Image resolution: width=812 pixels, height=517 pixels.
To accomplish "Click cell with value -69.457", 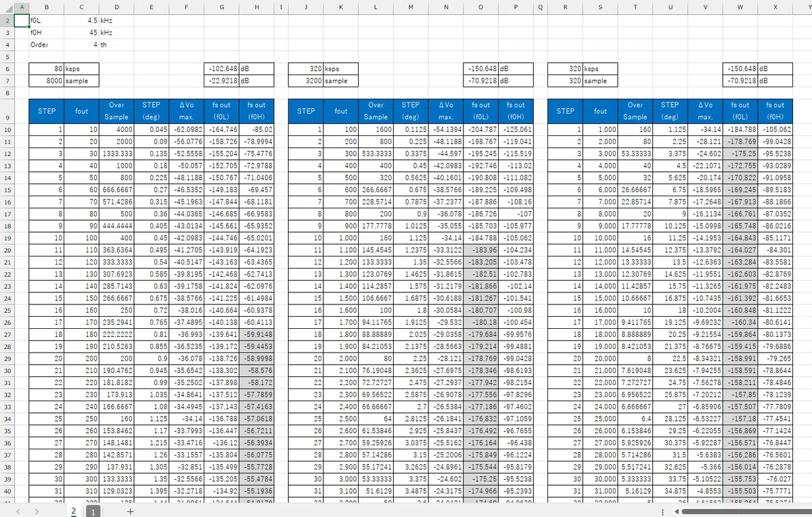I will 258,189.
